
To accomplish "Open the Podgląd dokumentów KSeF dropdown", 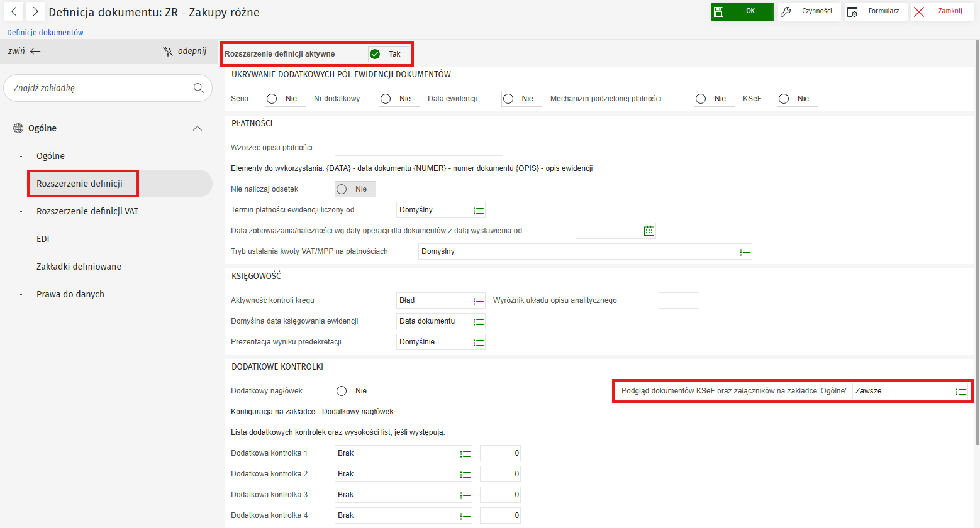I will click(961, 392).
